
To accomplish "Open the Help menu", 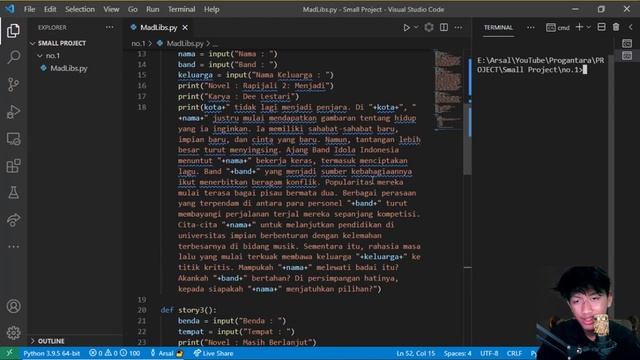I will click(211, 9).
